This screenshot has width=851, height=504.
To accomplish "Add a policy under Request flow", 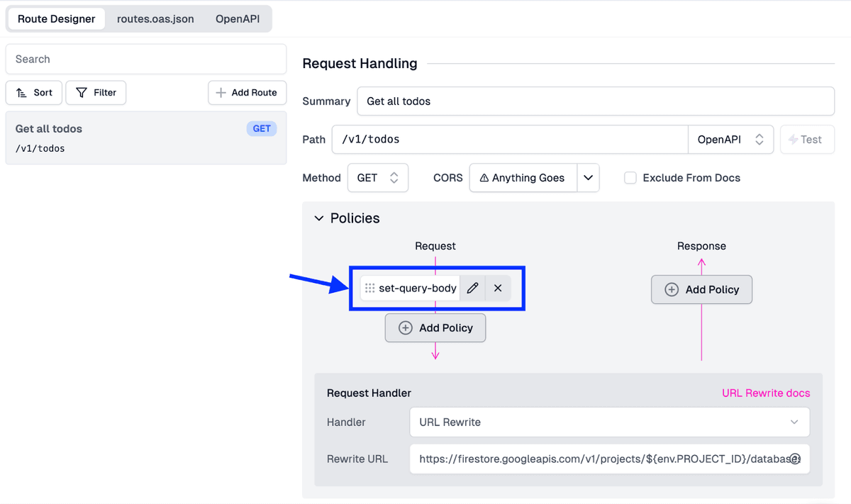I will [x=435, y=328].
